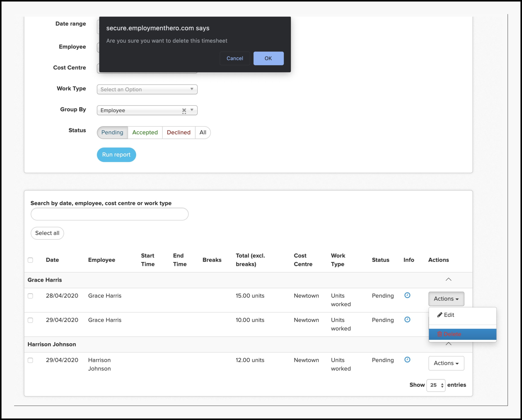Click clock info icon for Harrison Johnson timesheet
The image size is (522, 420).
click(407, 359)
